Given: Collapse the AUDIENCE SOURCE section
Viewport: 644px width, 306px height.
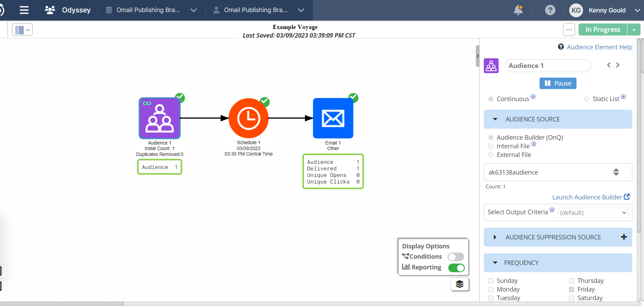Looking at the screenshot, I should pos(495,119).
